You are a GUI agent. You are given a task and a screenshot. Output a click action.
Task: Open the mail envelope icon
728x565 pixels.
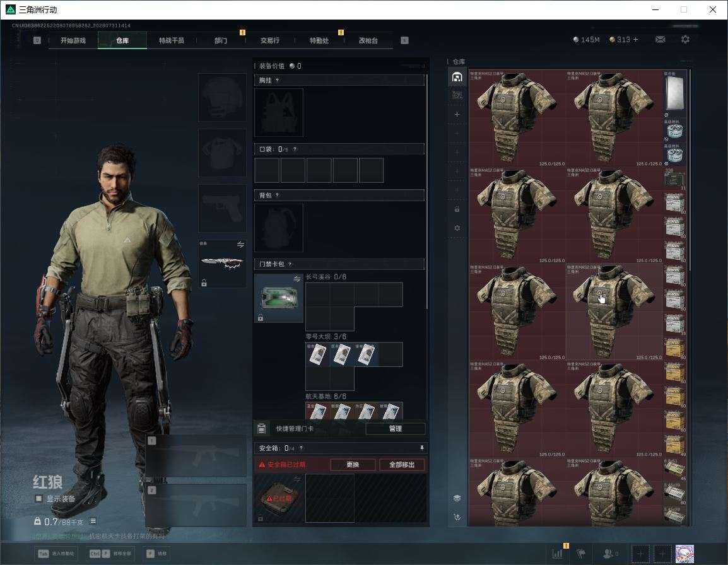[x=660, y=40]
